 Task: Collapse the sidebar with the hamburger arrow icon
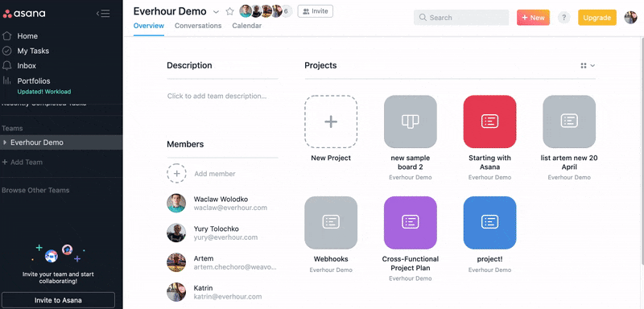[x=103, y=14]
